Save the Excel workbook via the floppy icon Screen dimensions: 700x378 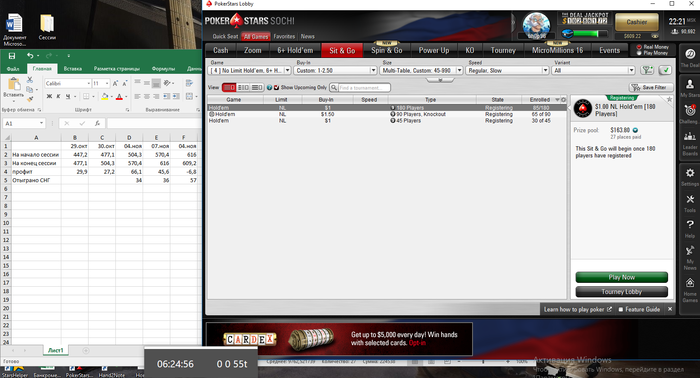[12, 56]
